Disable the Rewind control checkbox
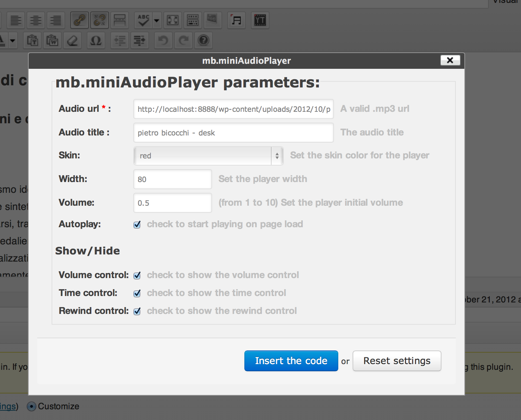This screenshot has height=420, width=521. (137, 311)
